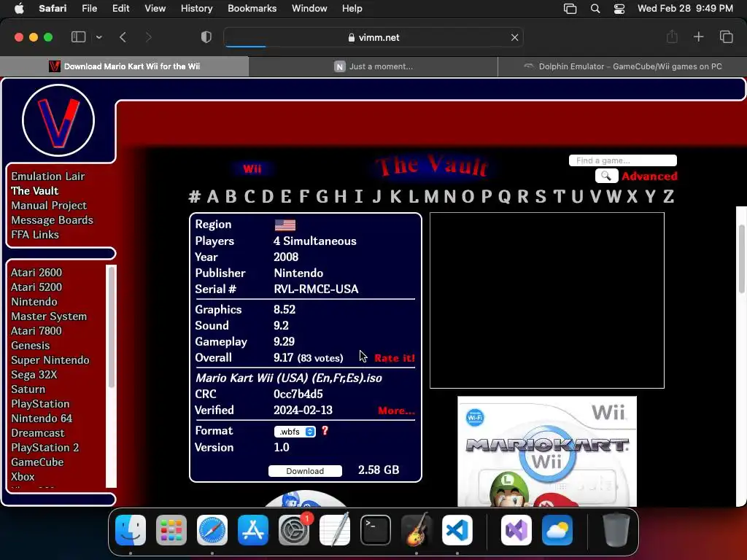This screenshot has width=747, height=560.
Task: Open the Manual Project link
Action: [x=49, y=205]
